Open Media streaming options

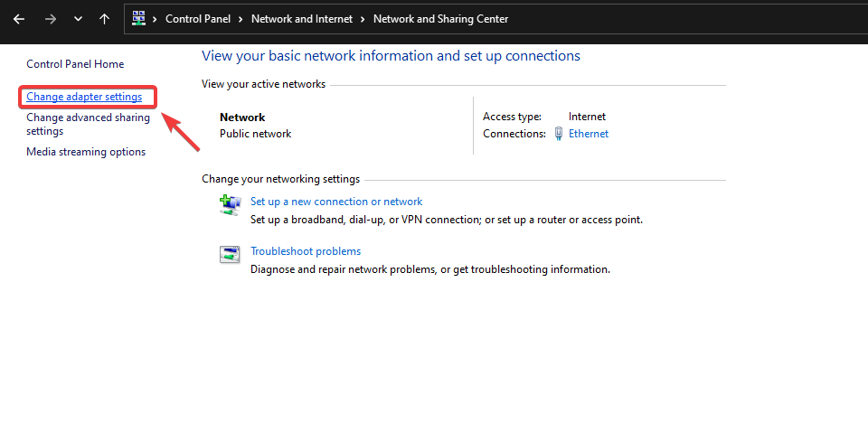pyautogui.click(x=86, y=152)
